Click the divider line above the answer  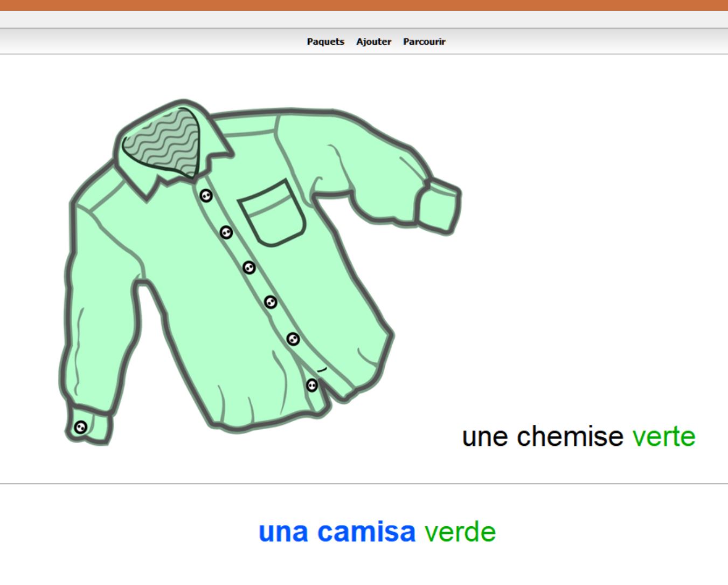pos(364,484)
